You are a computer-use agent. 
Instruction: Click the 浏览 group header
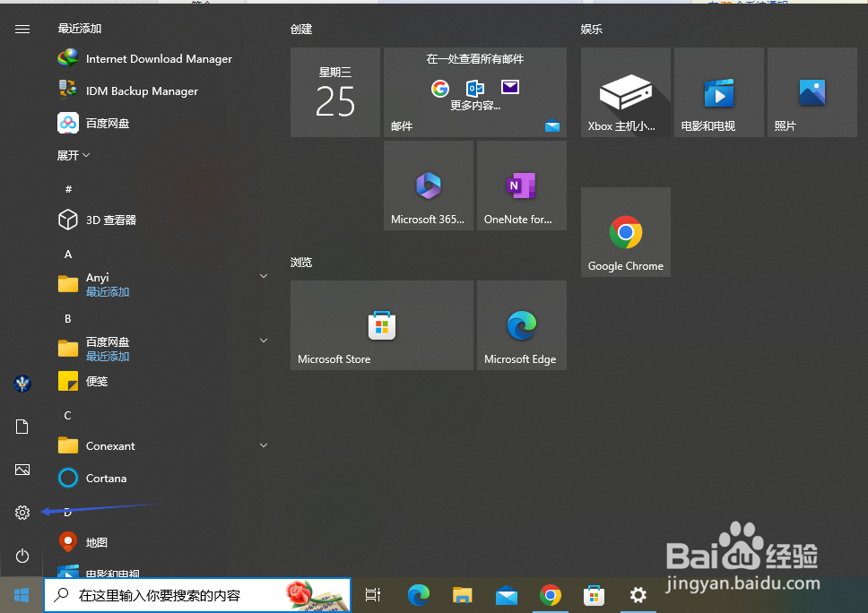[301, 263]
